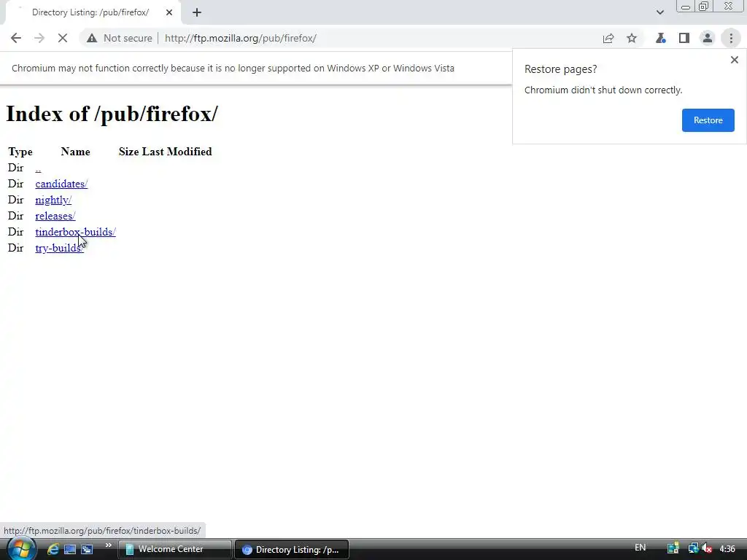Open the tab search dropdown arrow
Image resolution: width=747 pixels, height=560 pixels.
tap(659, 12)
